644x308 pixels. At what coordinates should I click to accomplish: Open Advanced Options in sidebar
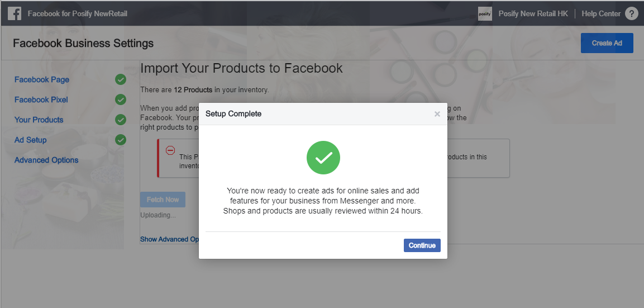(46, 160)
